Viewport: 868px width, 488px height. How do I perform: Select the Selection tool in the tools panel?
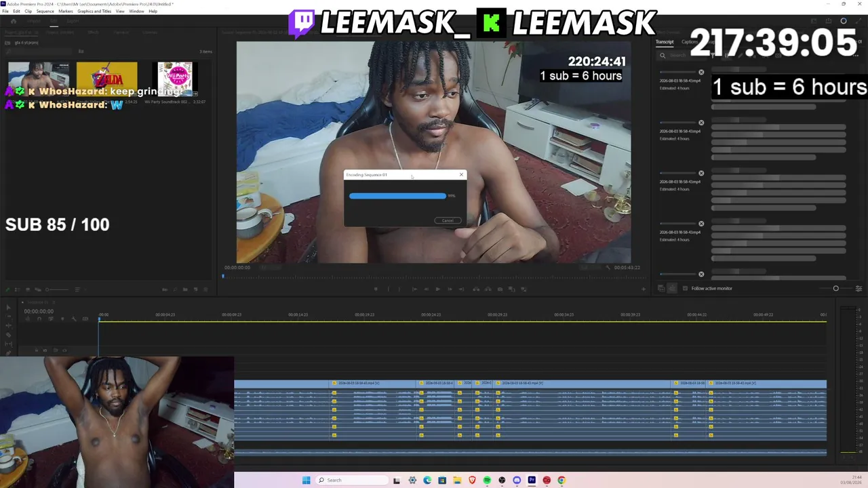8,307
